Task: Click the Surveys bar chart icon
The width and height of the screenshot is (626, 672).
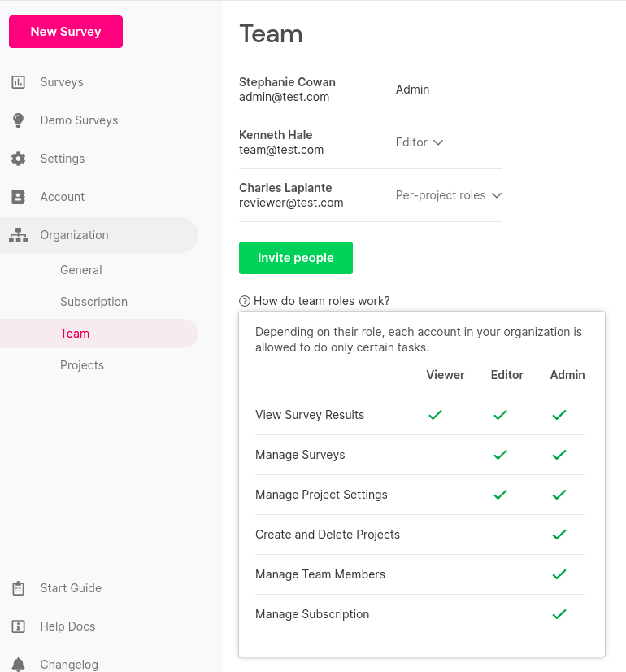Action: (x=18, y=82)
